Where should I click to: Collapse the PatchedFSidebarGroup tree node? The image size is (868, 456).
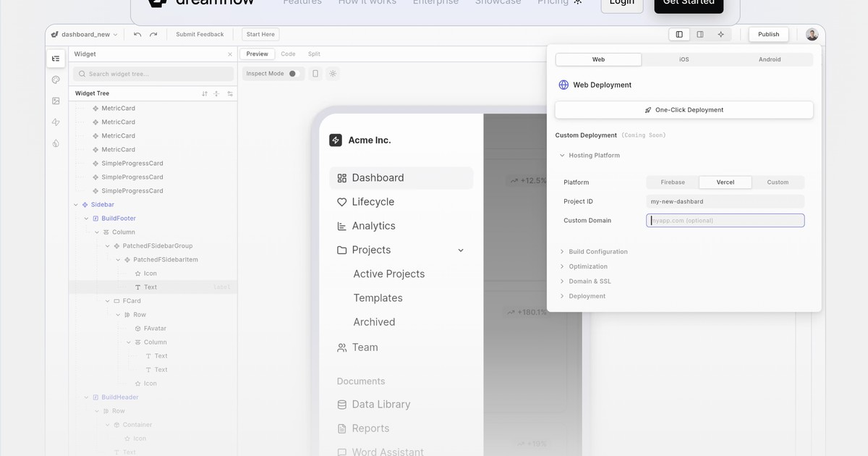click(108, 246)
